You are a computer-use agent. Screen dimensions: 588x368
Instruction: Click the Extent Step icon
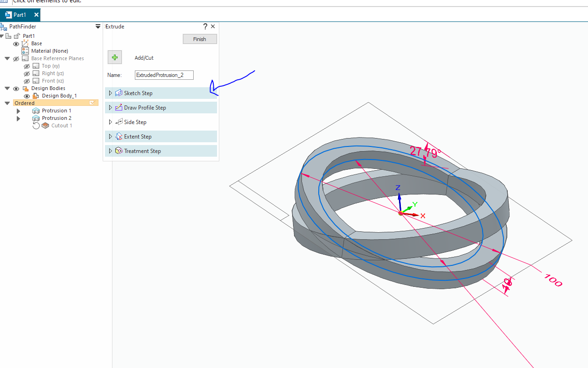[x=119, y=137]
